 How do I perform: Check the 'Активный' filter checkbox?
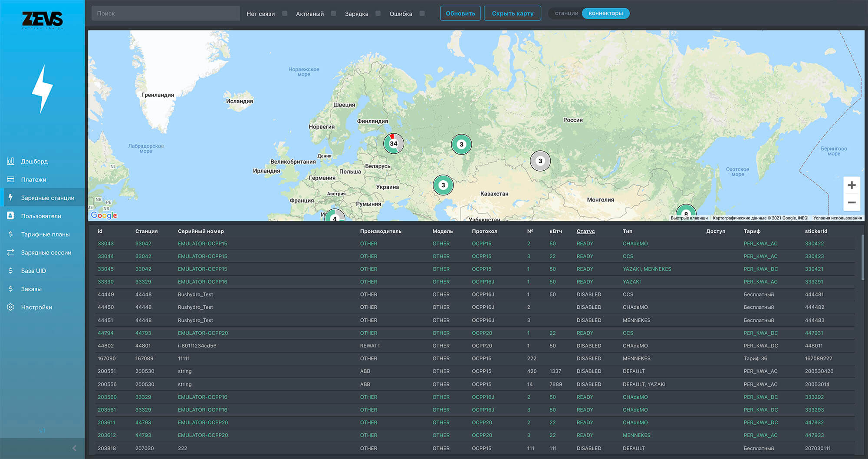coord(333,13)
